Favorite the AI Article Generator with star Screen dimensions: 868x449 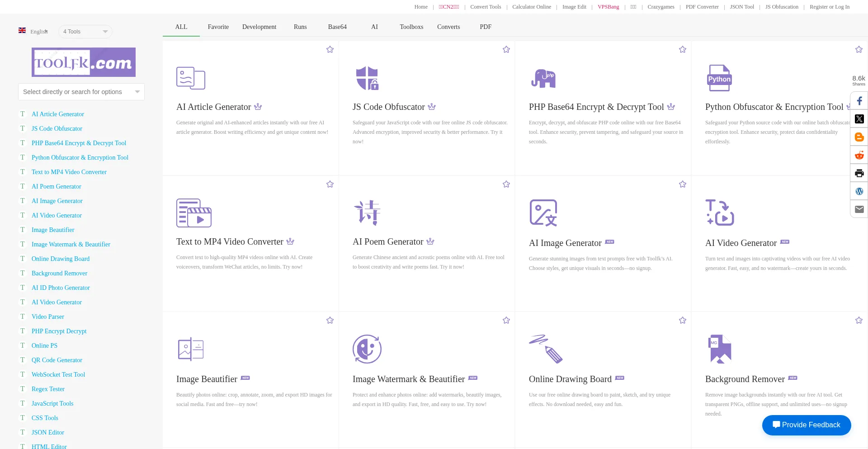tap(330, 49)
